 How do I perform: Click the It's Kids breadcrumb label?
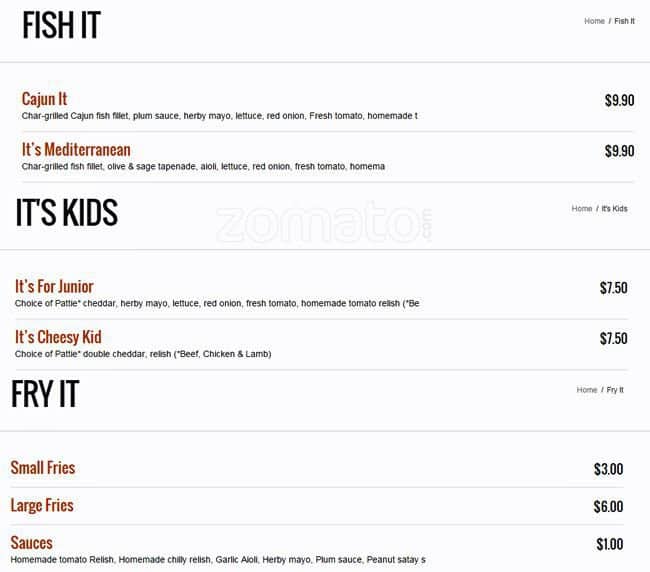pos(614,208)
